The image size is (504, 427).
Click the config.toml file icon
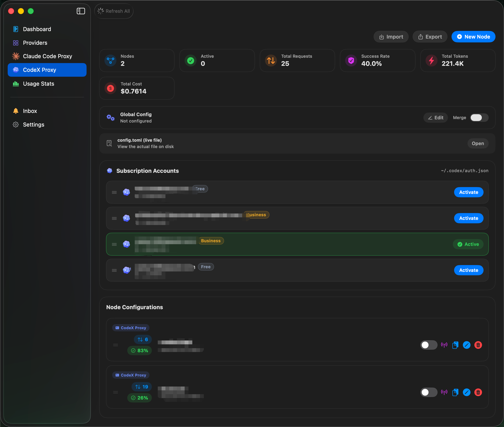tap(109, 143)
